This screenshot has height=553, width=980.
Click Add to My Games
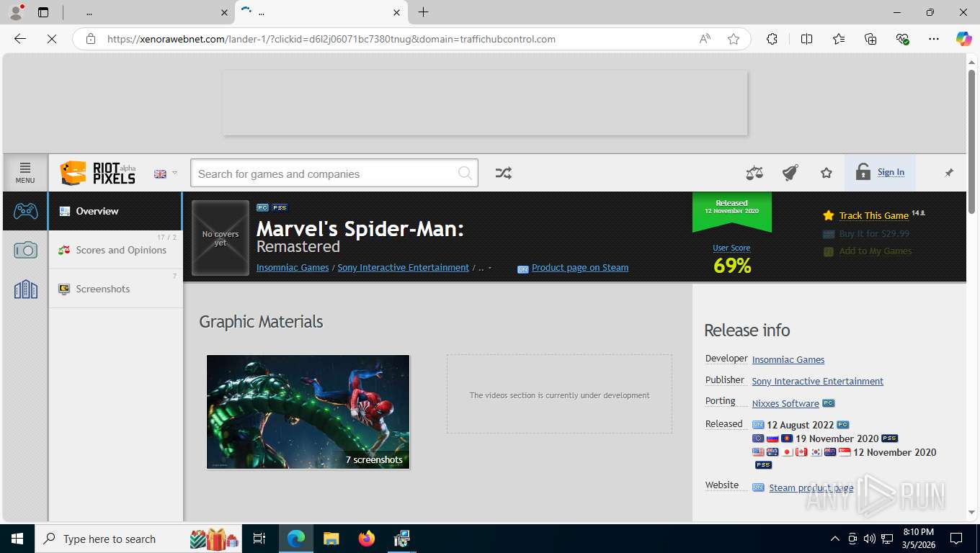(876, 251)
